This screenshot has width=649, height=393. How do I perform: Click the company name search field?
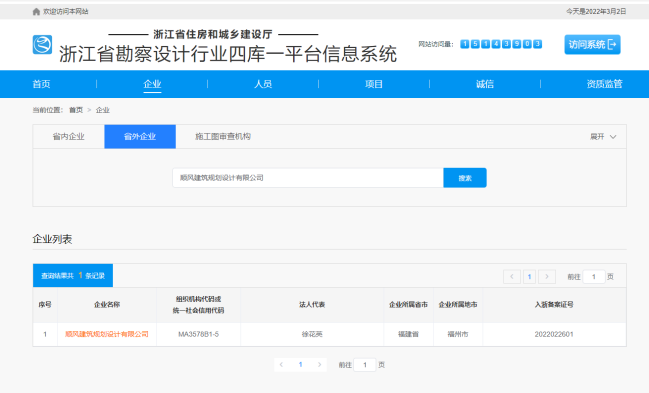pos(308,178)
